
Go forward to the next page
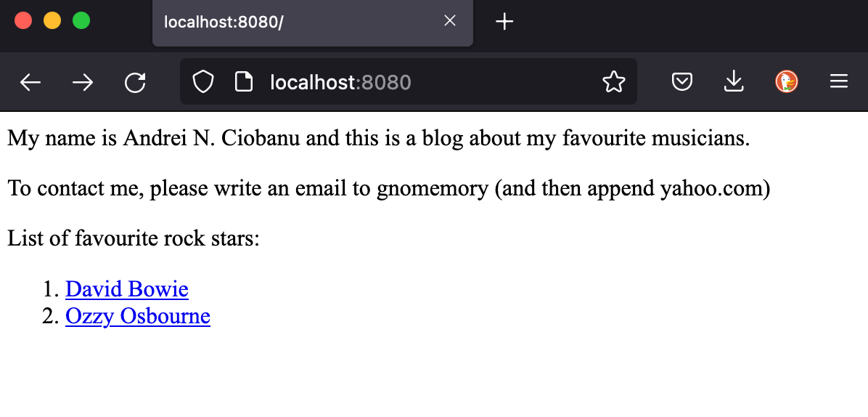pos(83,83)
